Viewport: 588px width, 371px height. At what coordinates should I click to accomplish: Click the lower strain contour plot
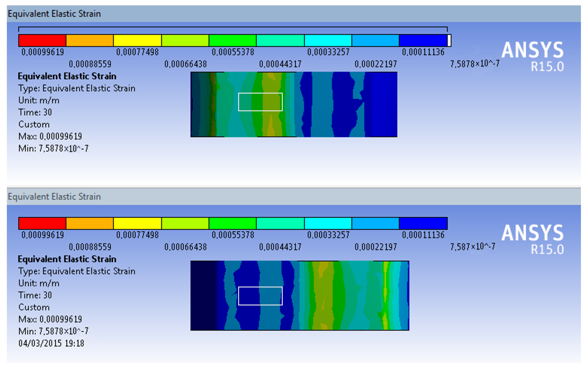point(300,296)
